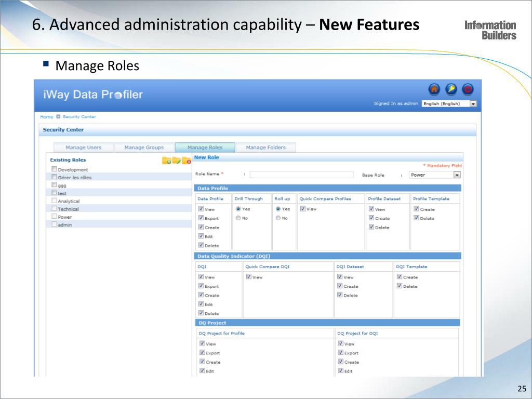Screen dimensions: 532x399
Task: Switch to the Manage Groups tab
Action: (144, 148)
